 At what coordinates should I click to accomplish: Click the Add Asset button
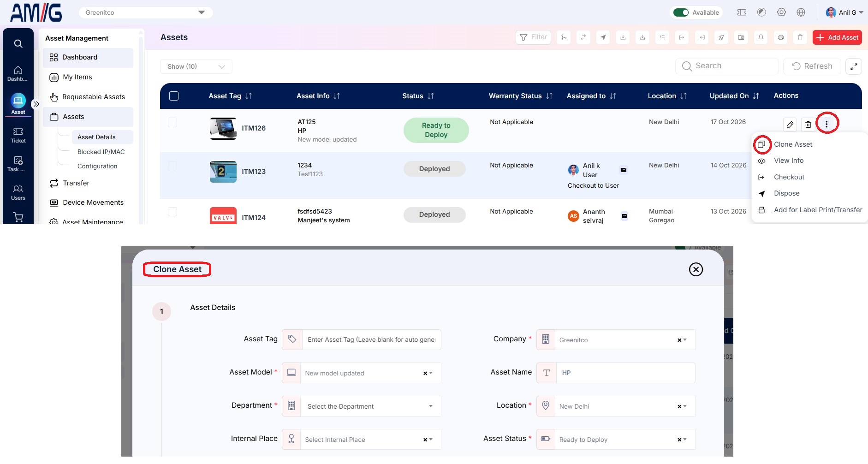(x=837, y=37)
